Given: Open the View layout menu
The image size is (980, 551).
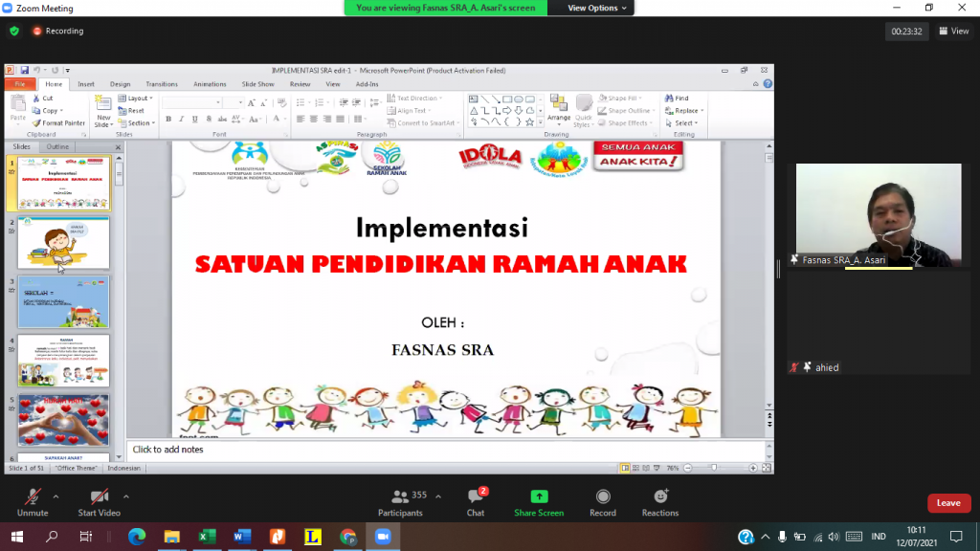Looking at the screenshot, I should coord(954,31).
